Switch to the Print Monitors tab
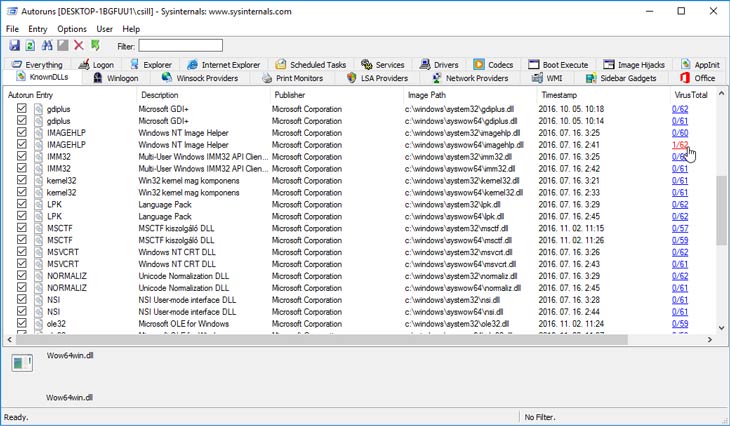 [292, 78]
